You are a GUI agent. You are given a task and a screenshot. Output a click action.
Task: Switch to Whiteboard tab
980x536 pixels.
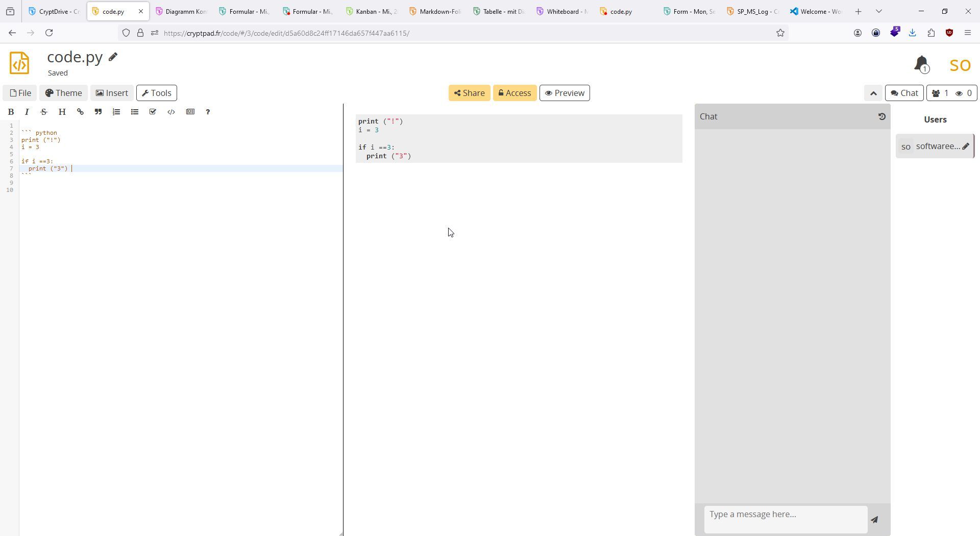pos(562,11)
